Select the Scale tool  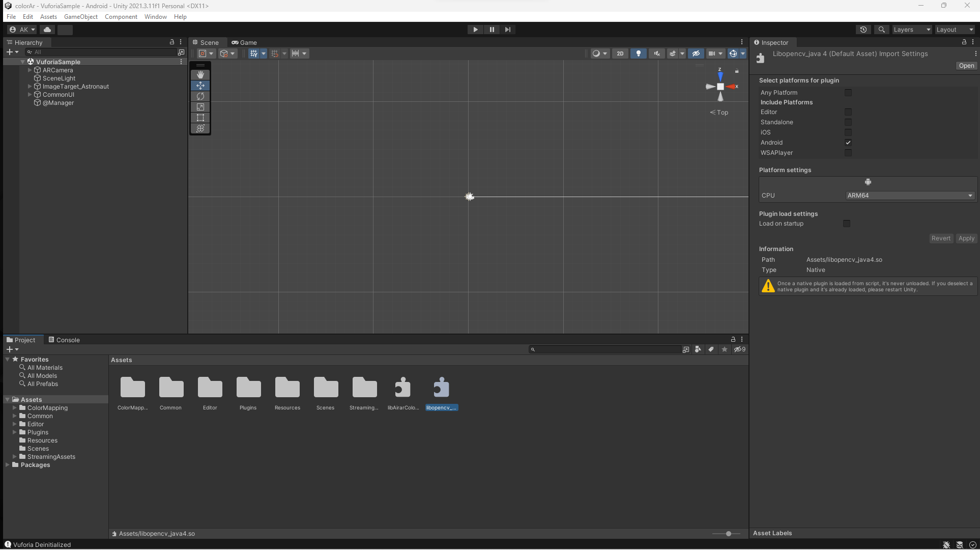pyautogui.click(x=200, y=107)
